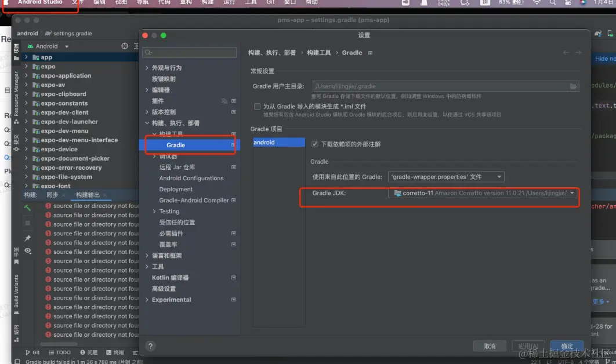Click the Build output horizontal scrollbar

coord(59,344)
